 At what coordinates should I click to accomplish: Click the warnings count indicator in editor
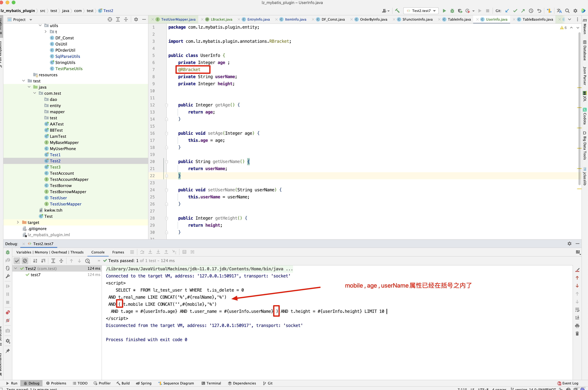point(563,28)
